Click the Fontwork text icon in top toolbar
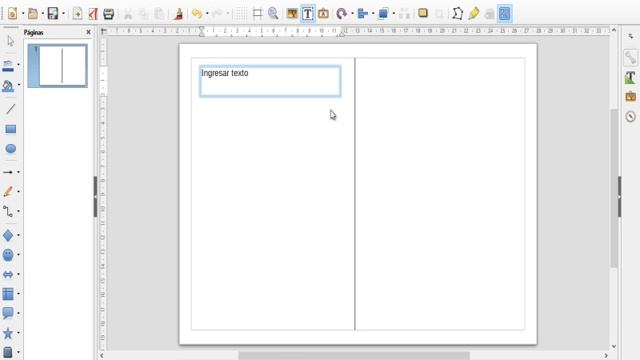 324,13
